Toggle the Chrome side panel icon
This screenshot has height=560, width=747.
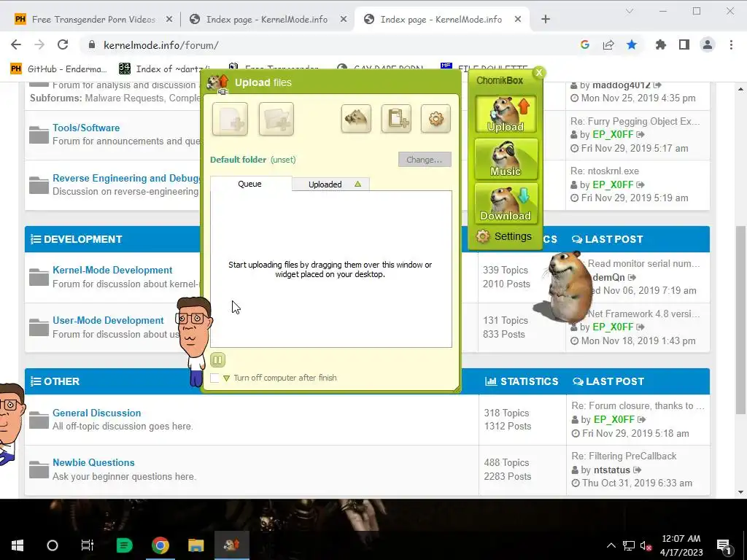pyautogui.click(x=684, y=44)
